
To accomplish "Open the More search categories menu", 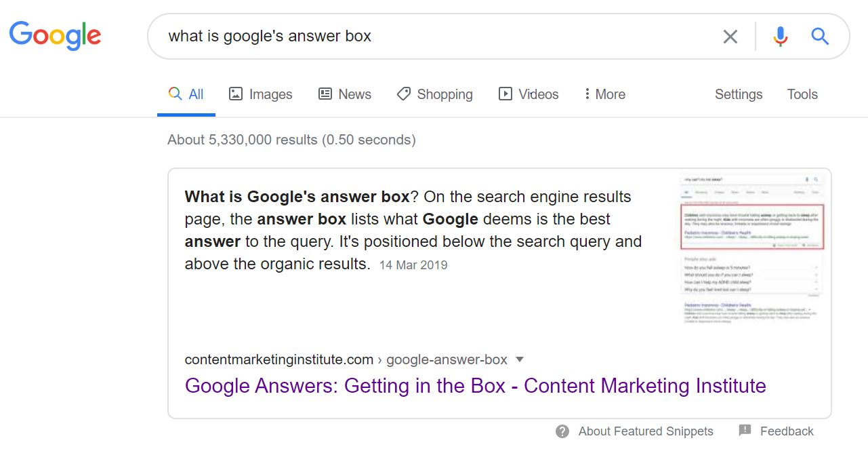I will pyautogui.click(x=604, y=94).
